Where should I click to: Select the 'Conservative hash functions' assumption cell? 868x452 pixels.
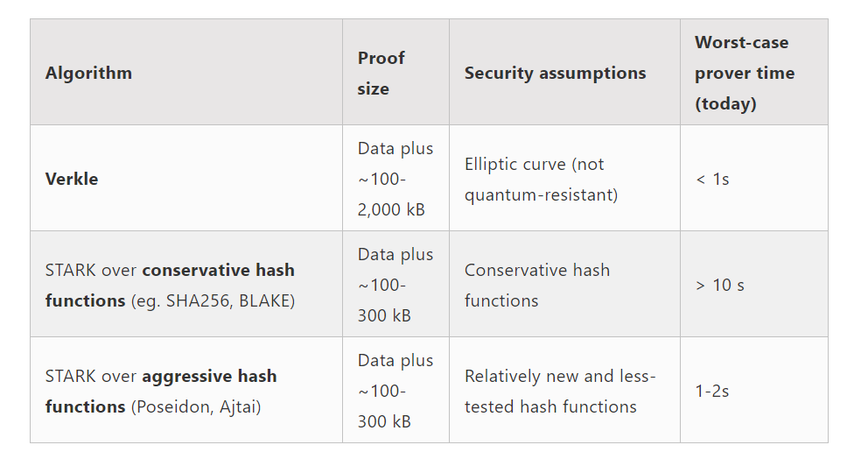click(564, 284)
